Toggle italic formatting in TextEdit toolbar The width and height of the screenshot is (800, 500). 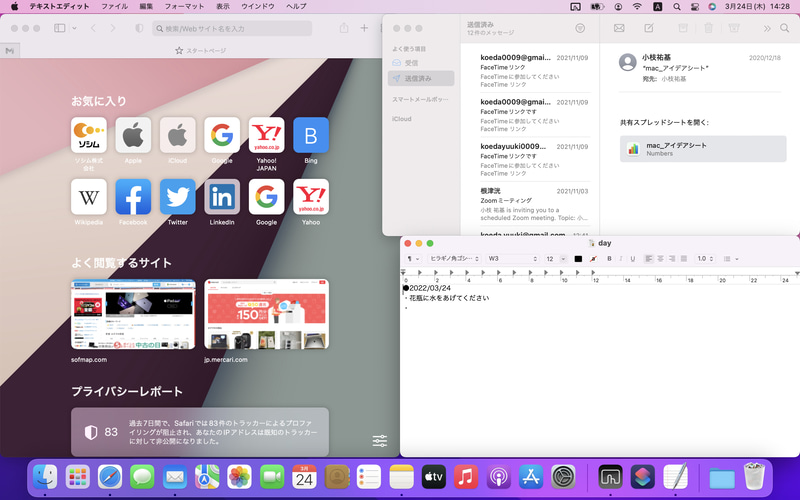pyautogui.click(x=621, y=259)
